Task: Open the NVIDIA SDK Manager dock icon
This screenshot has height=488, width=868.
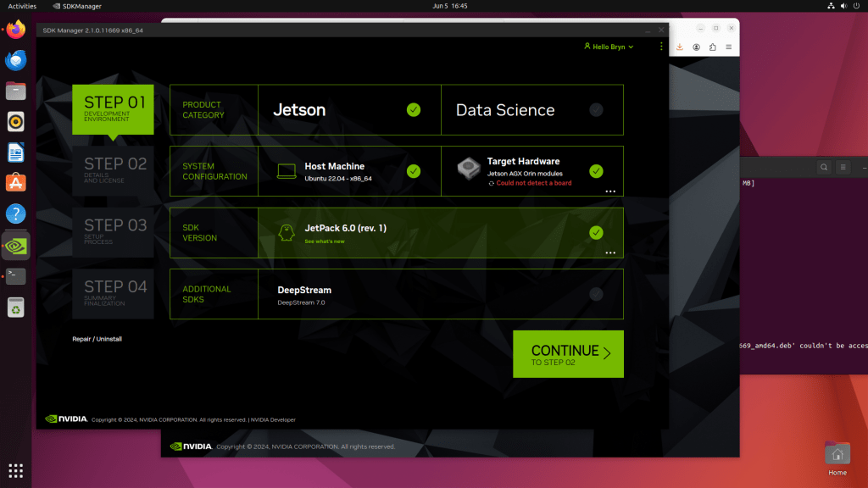Action: (15, 246)
